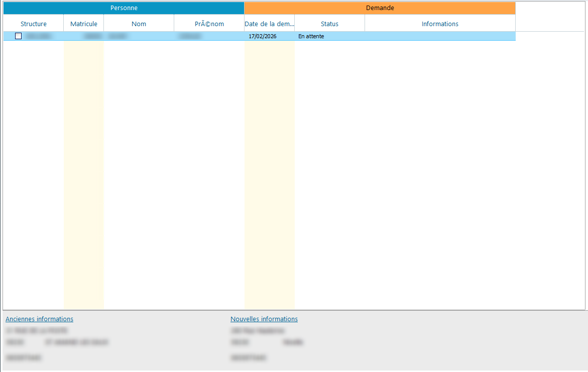Screen dimensions: 588x372
Task: Sort by the Matricule column header
Action: pos(84,24)
